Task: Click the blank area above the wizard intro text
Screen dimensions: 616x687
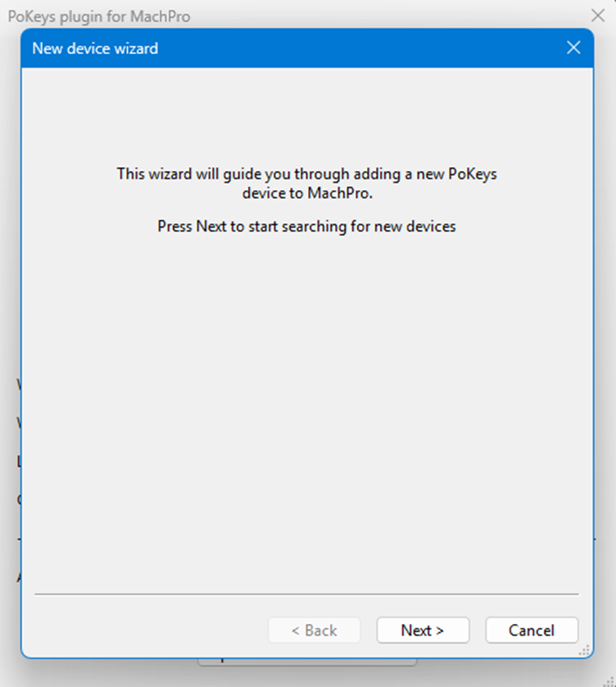Action: 306,115
